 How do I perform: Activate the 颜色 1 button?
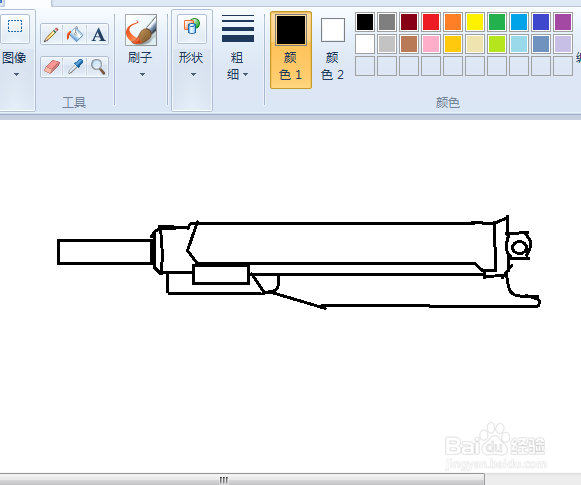coord(291,50)
